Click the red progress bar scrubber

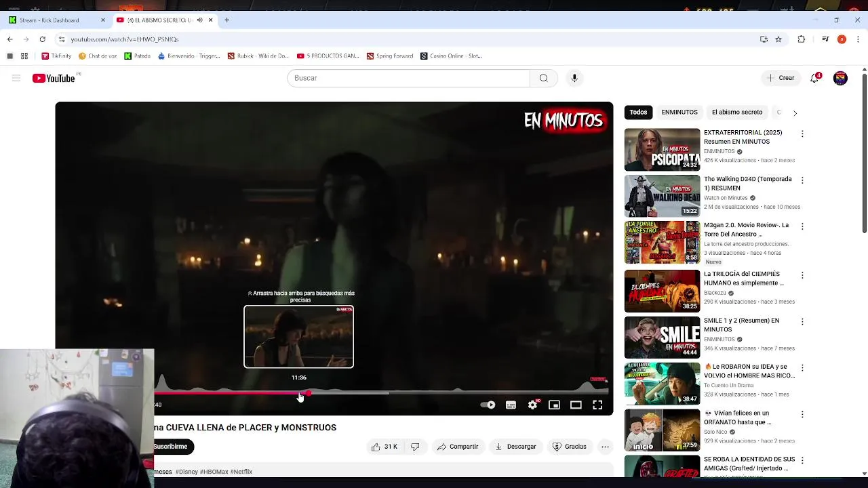[309, 393]
